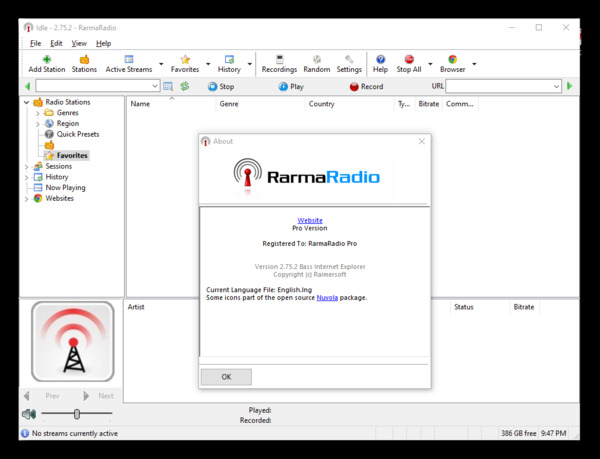Click OK in the About dialog

coord(226,377)
